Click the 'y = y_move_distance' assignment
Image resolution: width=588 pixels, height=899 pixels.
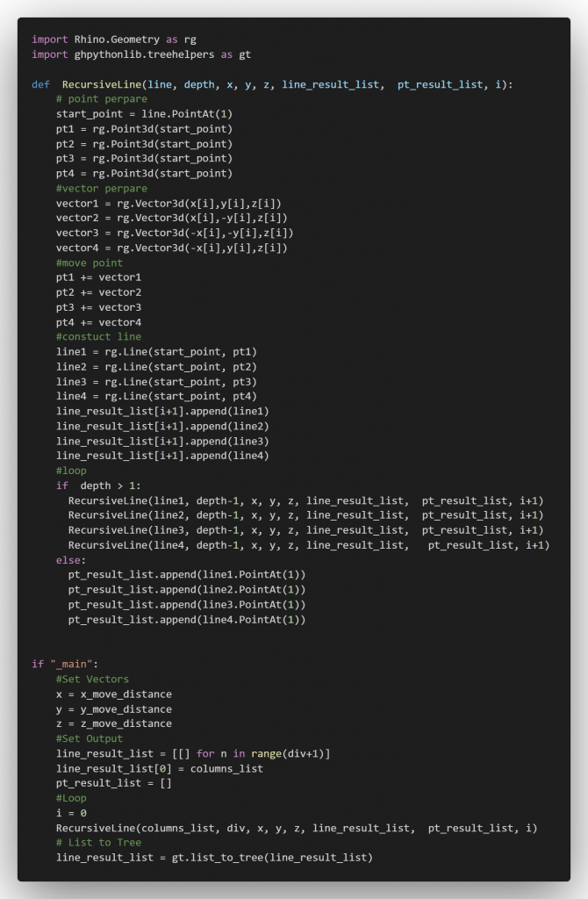pos(114,709)
